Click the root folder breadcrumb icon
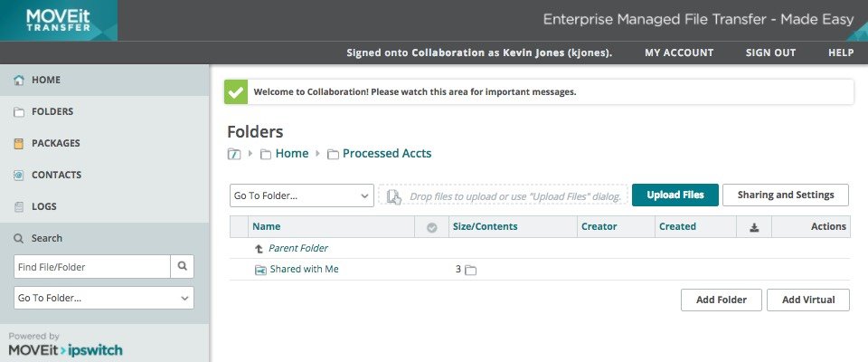 point(234,154)
